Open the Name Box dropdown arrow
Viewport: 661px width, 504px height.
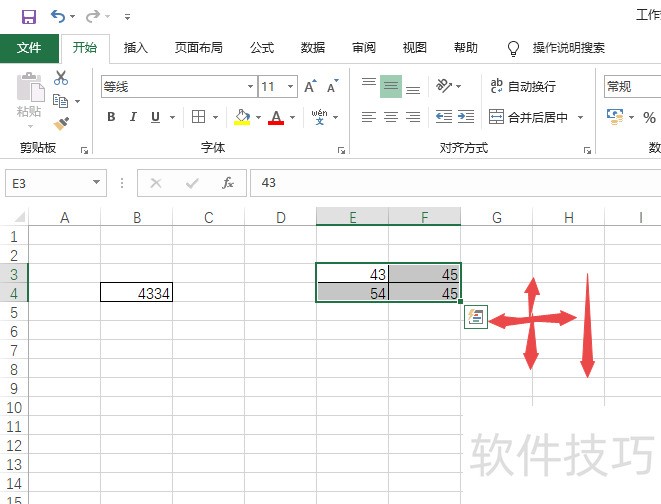pos(97,183)
